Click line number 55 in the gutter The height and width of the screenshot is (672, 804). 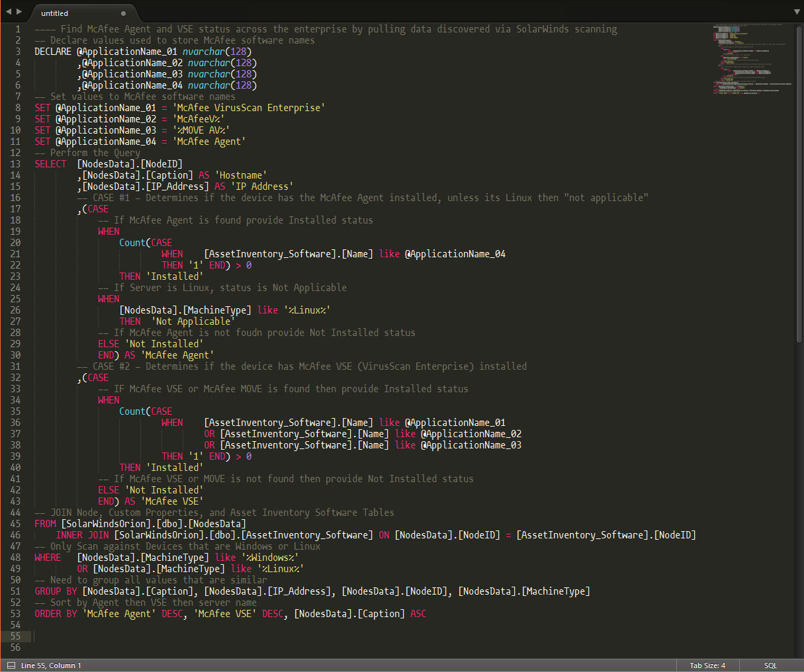15,636
